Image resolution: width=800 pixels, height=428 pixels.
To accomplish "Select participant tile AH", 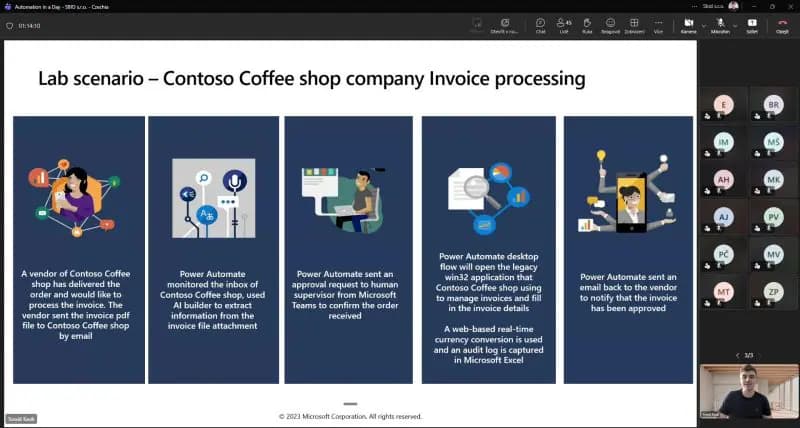I will (x=723, y=180).
